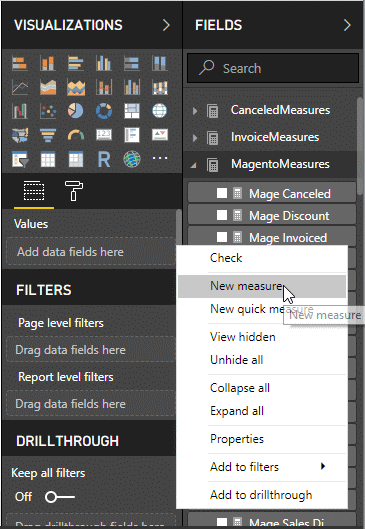Choose Check from the context menu
The height and width of the screenshot is (529, 365).
click(262, 258)
